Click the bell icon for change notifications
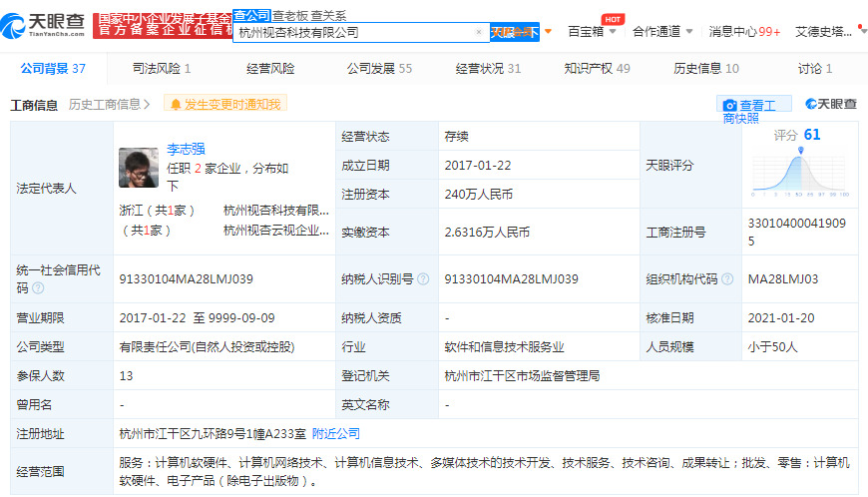Image resolution: width=868 pixels, height=497 pixels. (x=176, y=104)
